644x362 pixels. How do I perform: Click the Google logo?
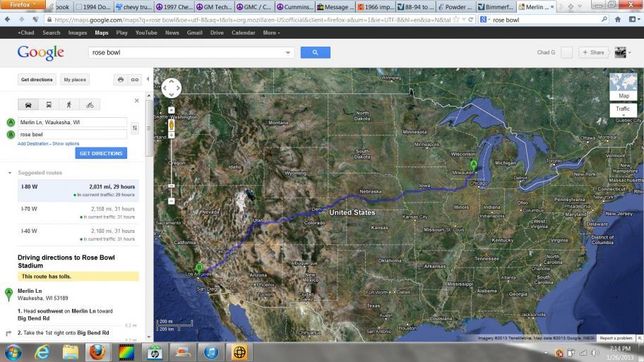click(x=41, y=52)
